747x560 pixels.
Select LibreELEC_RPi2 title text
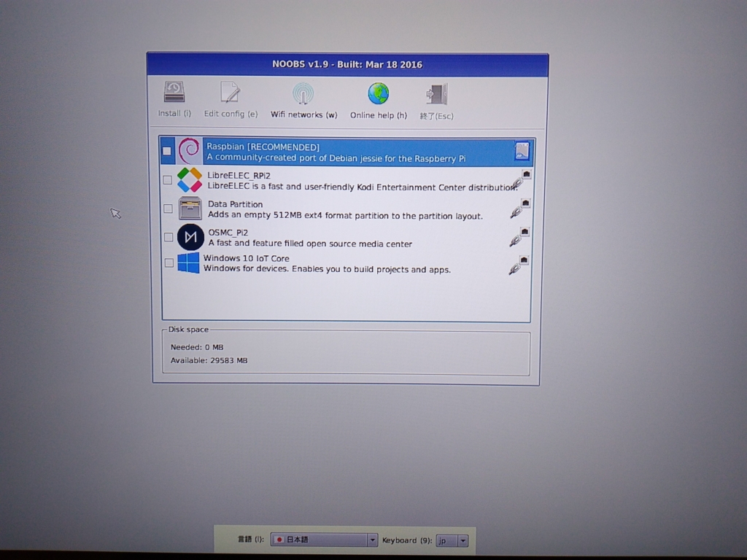[x=239, y=175]
